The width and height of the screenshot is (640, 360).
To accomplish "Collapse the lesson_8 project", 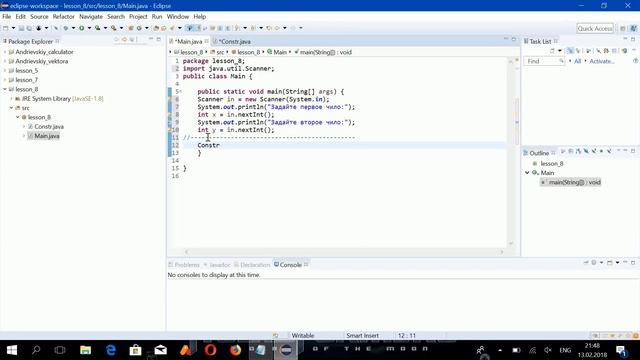I will 5,89.
